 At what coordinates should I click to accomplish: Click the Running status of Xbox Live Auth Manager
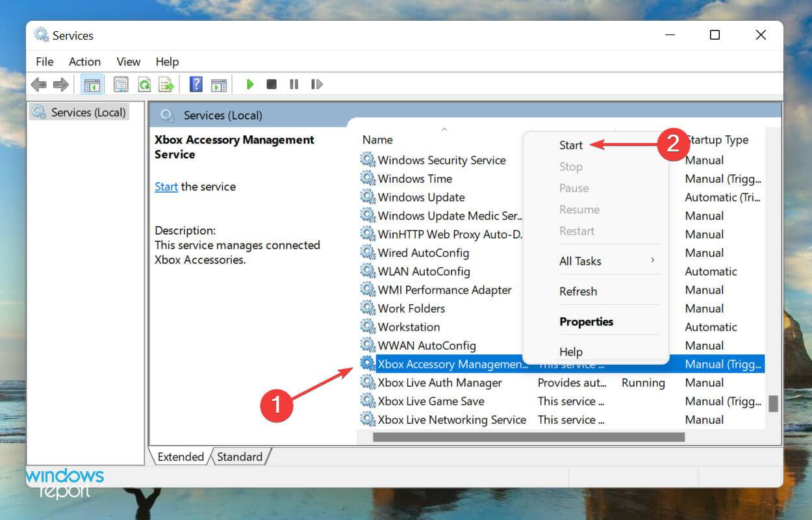click(x=643, y=383)
